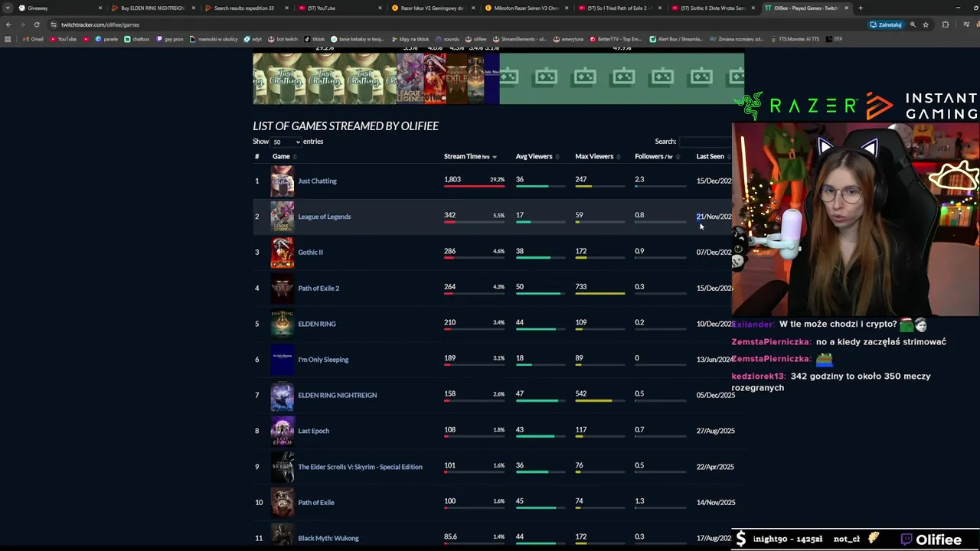
Task: Open the Alert Box / Streamlabs bookmark
Action: click(x=675, y=39)
